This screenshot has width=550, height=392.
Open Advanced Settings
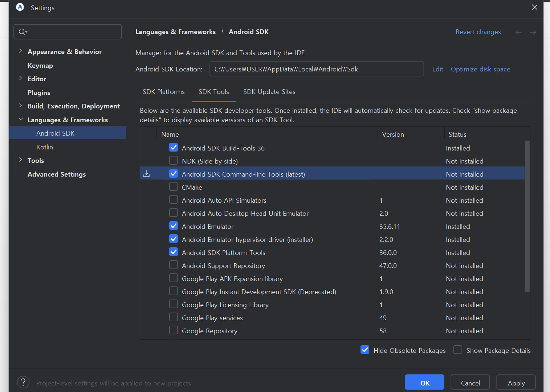point(57,174)
